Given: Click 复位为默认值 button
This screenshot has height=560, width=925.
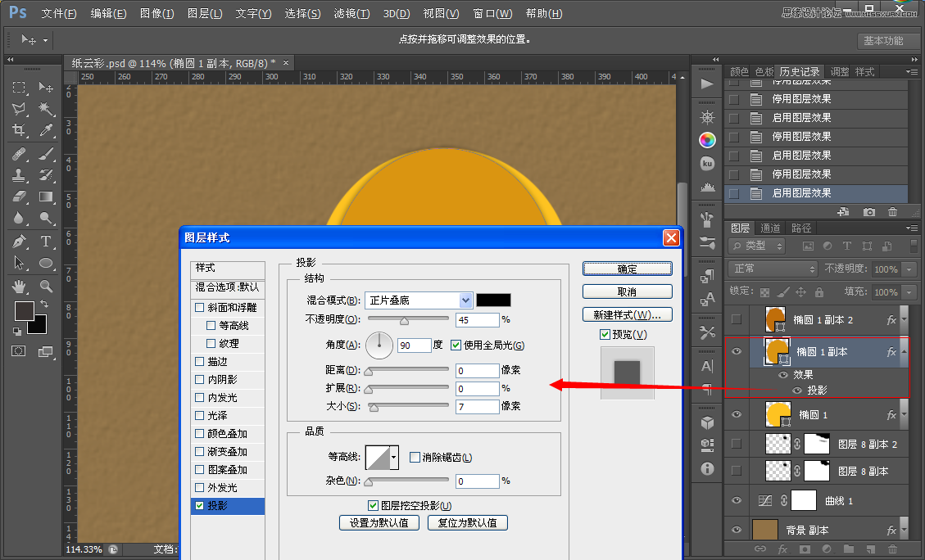Looking at the screenshot, I should point(467,523).
